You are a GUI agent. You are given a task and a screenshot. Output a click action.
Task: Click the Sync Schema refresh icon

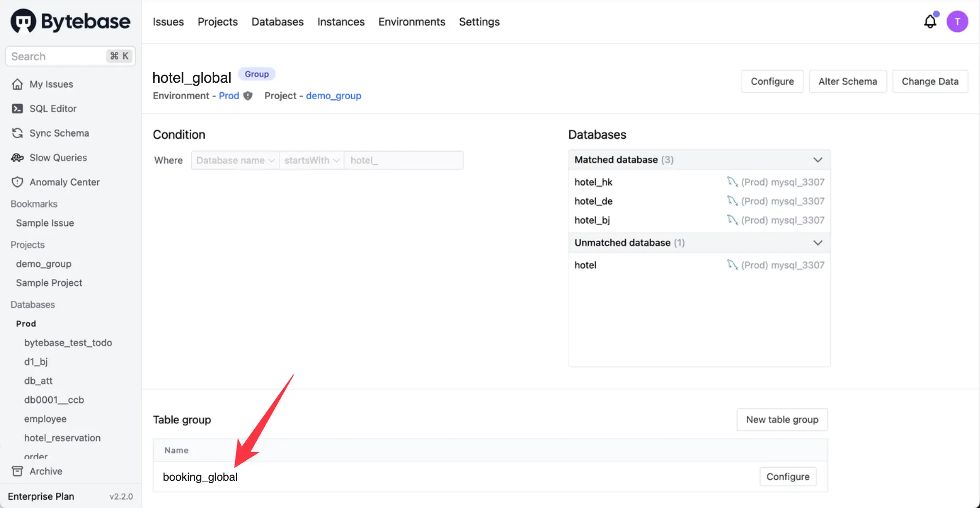(18, 133)
